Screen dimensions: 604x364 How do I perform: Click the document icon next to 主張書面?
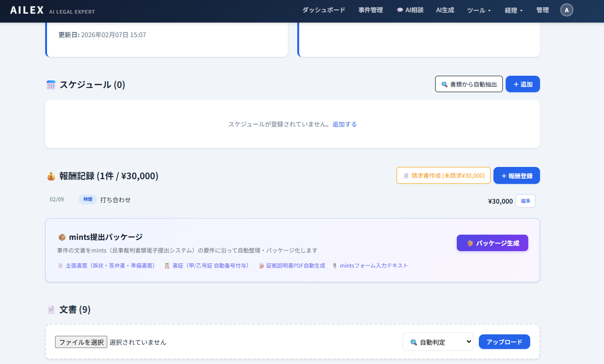coord(60,266)
